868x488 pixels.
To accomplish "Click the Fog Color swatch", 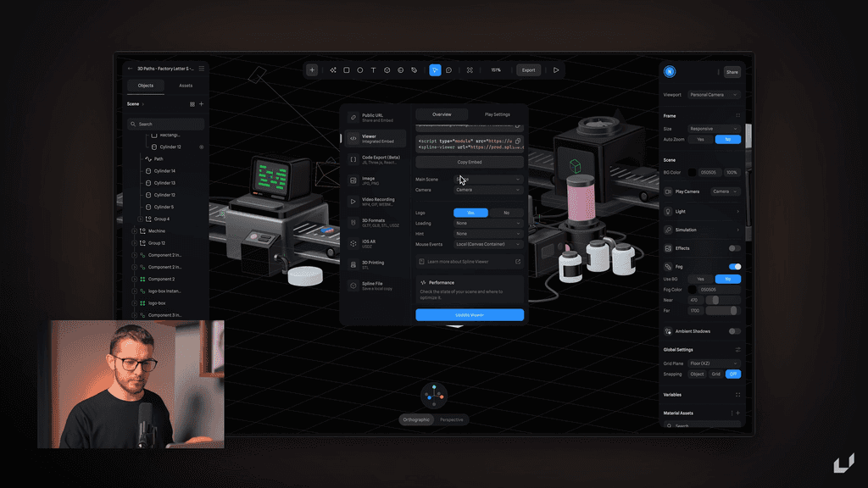I will pyautogui.click(x=692, y=290).
